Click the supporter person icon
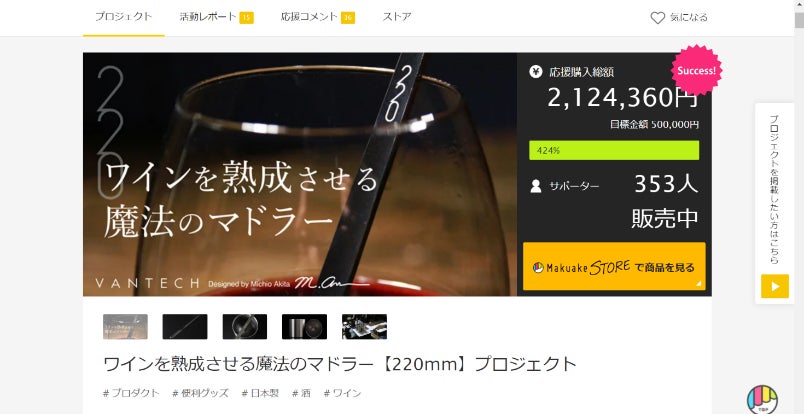 coord(536,186)
